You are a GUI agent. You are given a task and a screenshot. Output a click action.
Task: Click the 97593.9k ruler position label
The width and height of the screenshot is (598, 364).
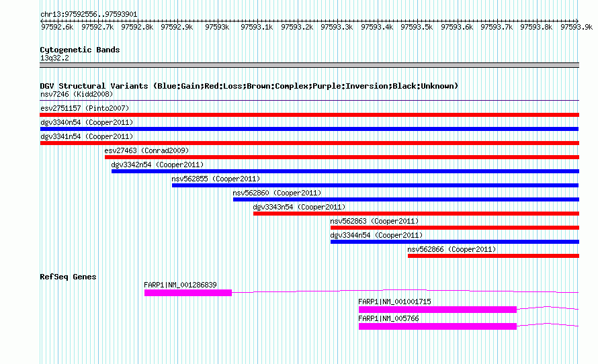[x=576, y=27]
